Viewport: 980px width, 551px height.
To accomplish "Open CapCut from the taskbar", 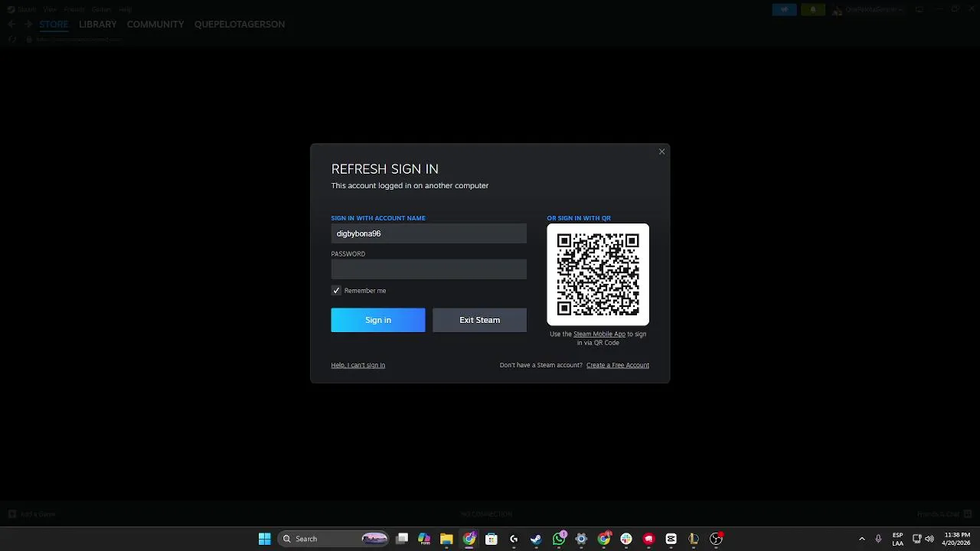I will (671, 539).
